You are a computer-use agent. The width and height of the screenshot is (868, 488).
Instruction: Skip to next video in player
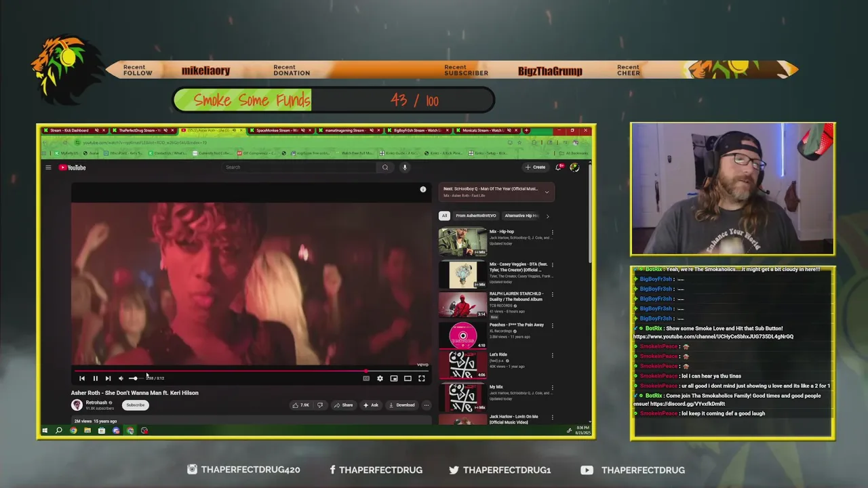pos(108,378)
